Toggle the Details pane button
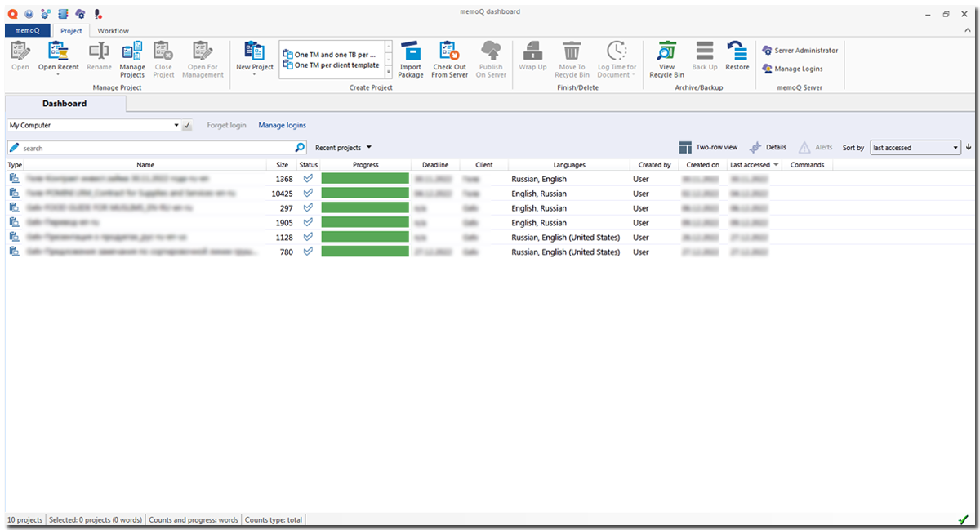This screenshot has height=530, width=980. coord(768,148)
